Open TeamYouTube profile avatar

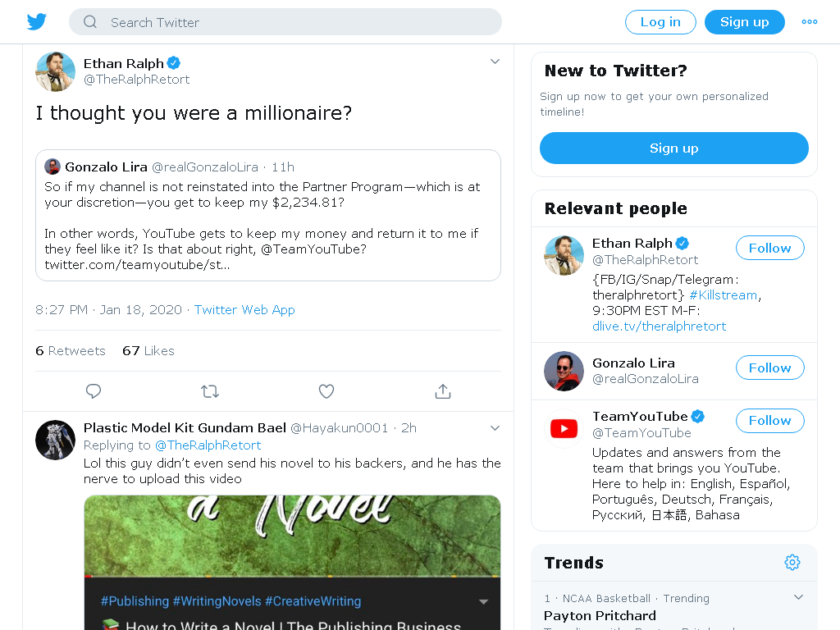[x=564, y=428]
